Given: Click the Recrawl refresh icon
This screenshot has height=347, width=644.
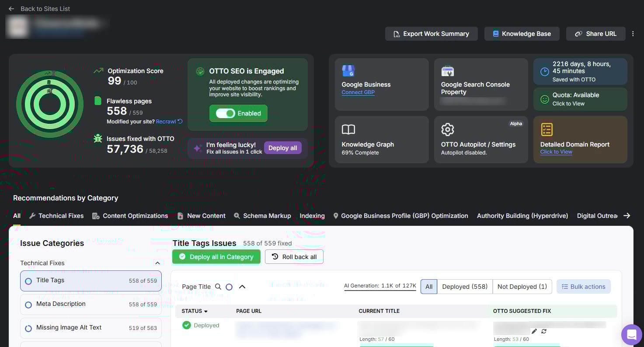Looking at the screenshot, I should coord(180,122).
